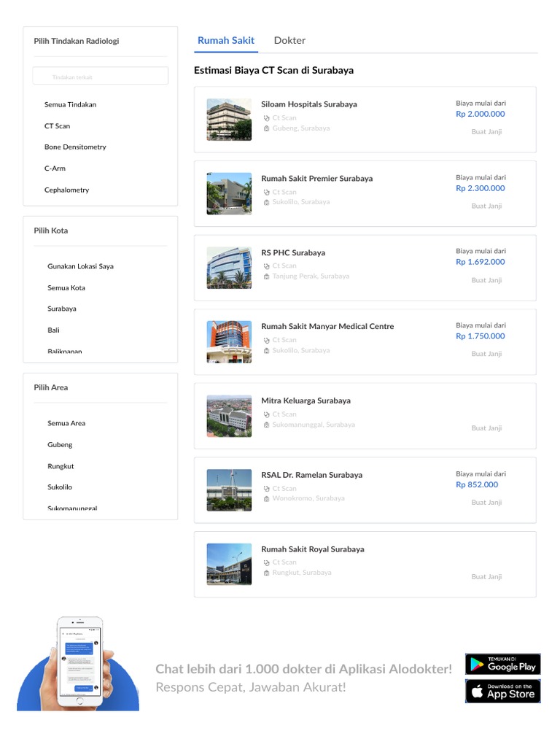Viewport: 560px width, 747px height.
Task: Click Buat Janji for RSAL Dr. Ramelan
Action: pyautogui.click(x=486, y=502)
